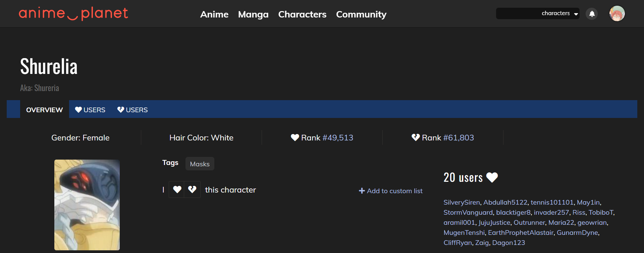
Task: Select the OVERVIEW tab
Action: coord(45,110)
